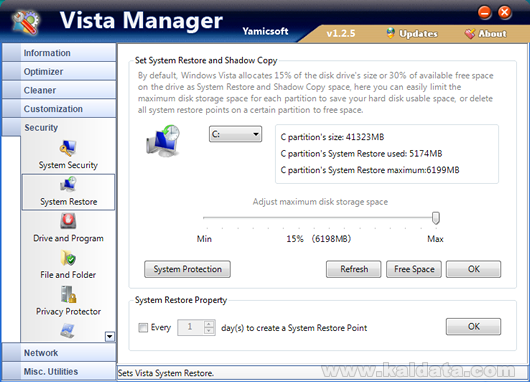Open the Drive and Program icon
Screen dimensions: 530x382
click(68, 221)
